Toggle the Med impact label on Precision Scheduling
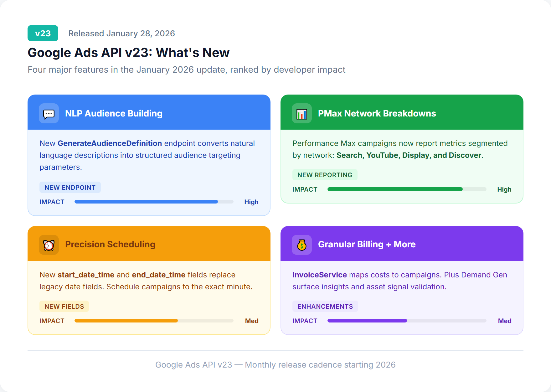Viewport: 551px width, 392px height. [252, 321]
